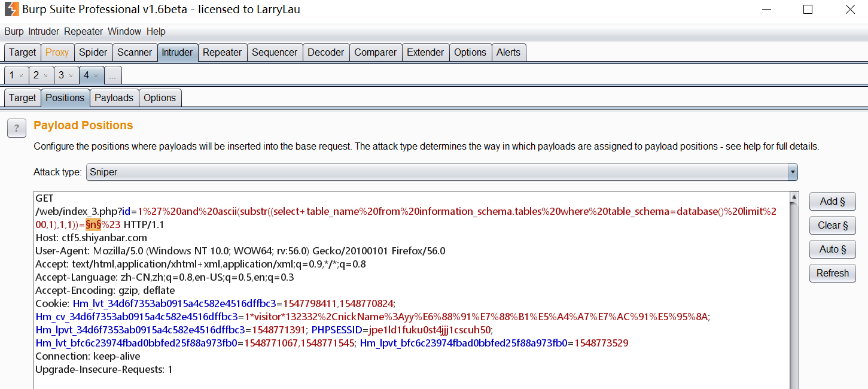The width and height of the screenshot is (868, 389).
Task: Switch to the Proxy tab
Action: pos(57,52)
